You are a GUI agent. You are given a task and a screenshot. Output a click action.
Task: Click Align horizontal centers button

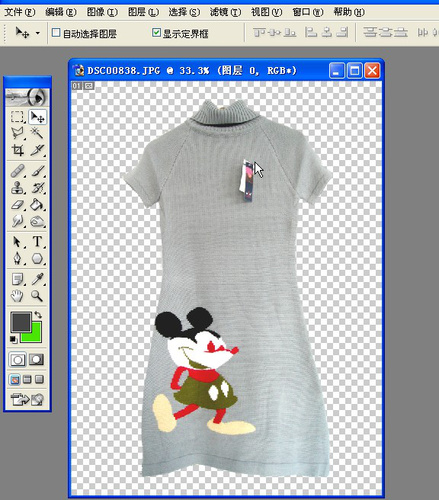[x=327, y=32]
